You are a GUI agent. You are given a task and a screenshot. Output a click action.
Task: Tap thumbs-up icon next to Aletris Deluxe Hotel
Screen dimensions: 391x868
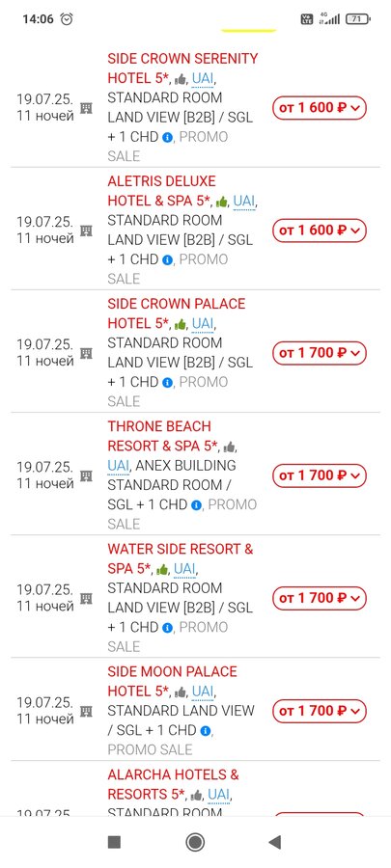pos(221,203)
